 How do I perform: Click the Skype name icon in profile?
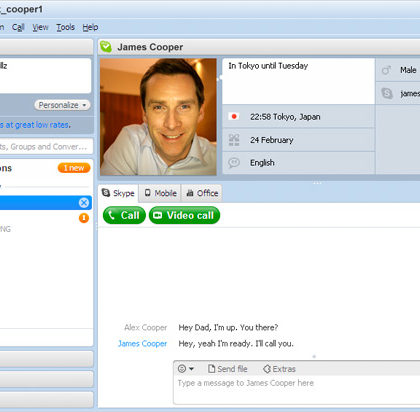387,93
